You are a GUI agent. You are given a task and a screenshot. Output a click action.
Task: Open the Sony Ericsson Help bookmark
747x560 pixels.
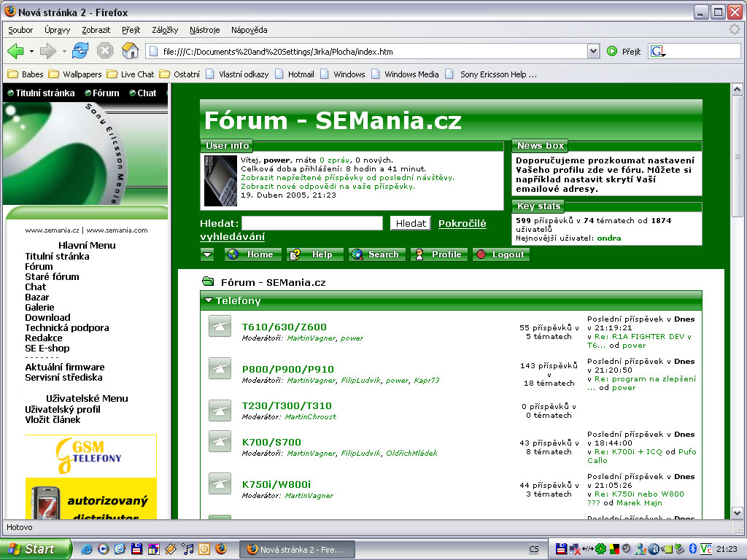tap(491, 74)
